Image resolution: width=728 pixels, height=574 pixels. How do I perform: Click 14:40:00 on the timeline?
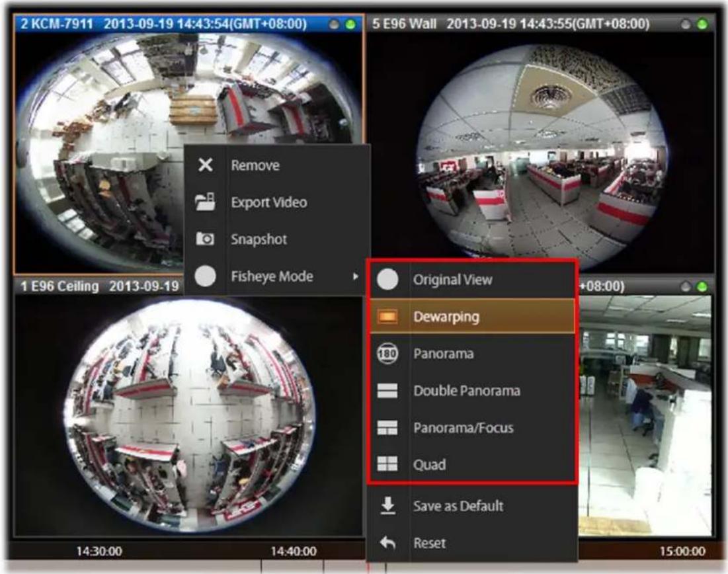294,552
